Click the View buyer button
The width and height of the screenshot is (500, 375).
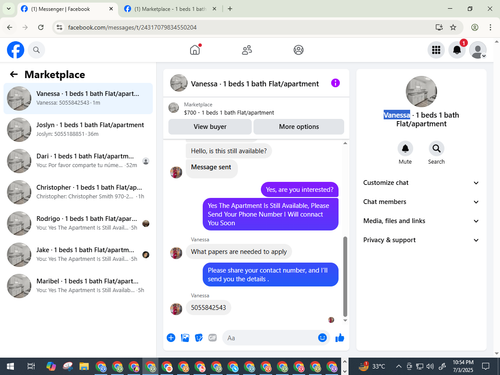tap(210, 127)
